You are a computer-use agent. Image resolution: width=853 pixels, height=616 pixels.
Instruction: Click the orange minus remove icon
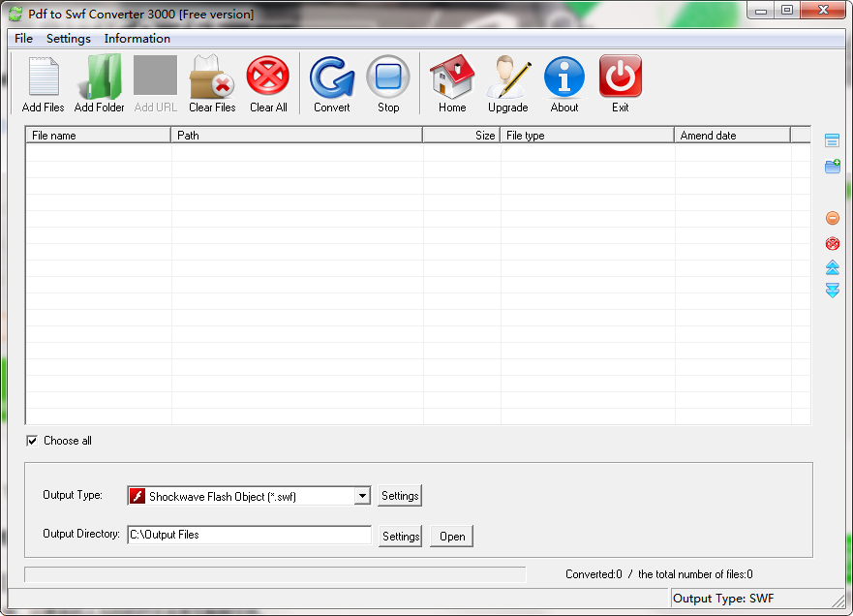(833, 218)
